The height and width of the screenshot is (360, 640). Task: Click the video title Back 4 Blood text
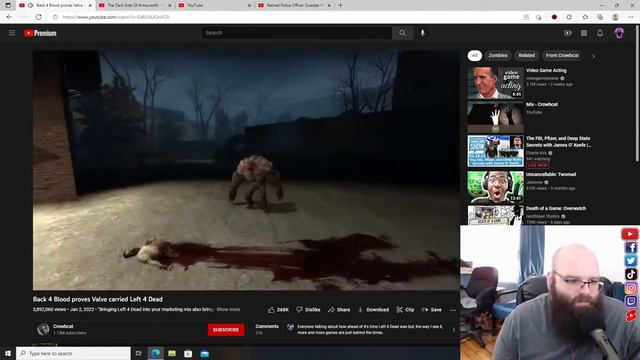coord(98,299)
